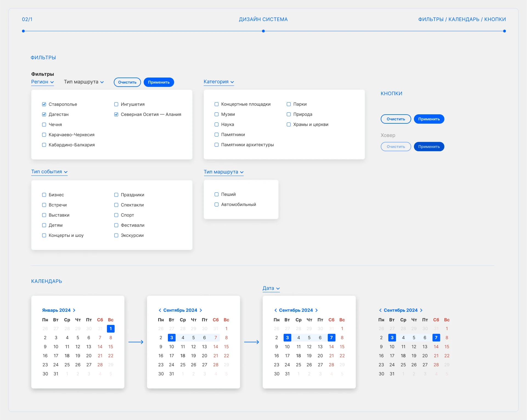
Task: Click next-month arrow beside Январь 2024
Action: click(74, 310)
